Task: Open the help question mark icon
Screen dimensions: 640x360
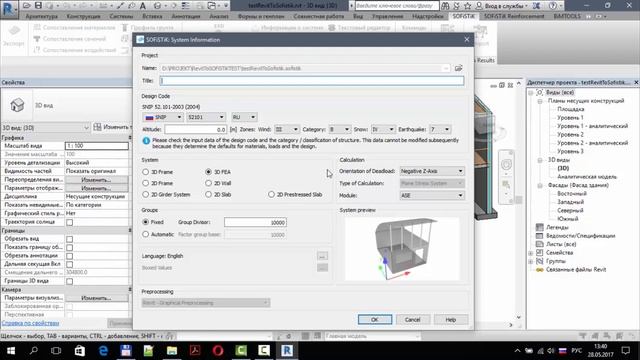Action: [552, 6]
